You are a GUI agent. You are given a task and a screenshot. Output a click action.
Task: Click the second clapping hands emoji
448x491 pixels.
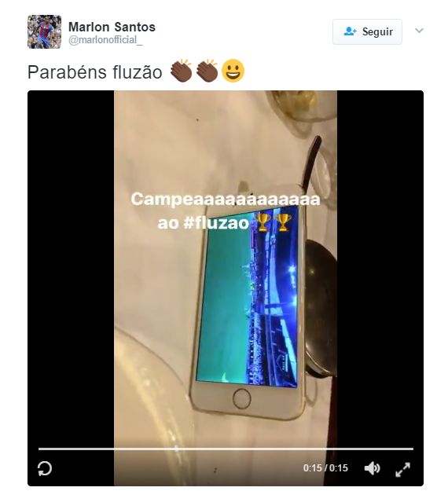[207, 71]
